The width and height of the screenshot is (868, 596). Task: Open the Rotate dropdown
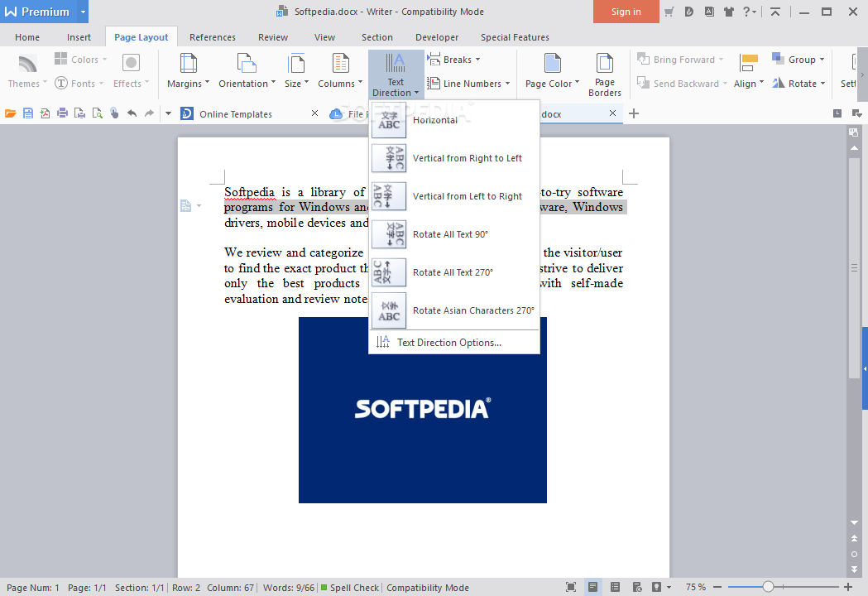coord(798,84)
